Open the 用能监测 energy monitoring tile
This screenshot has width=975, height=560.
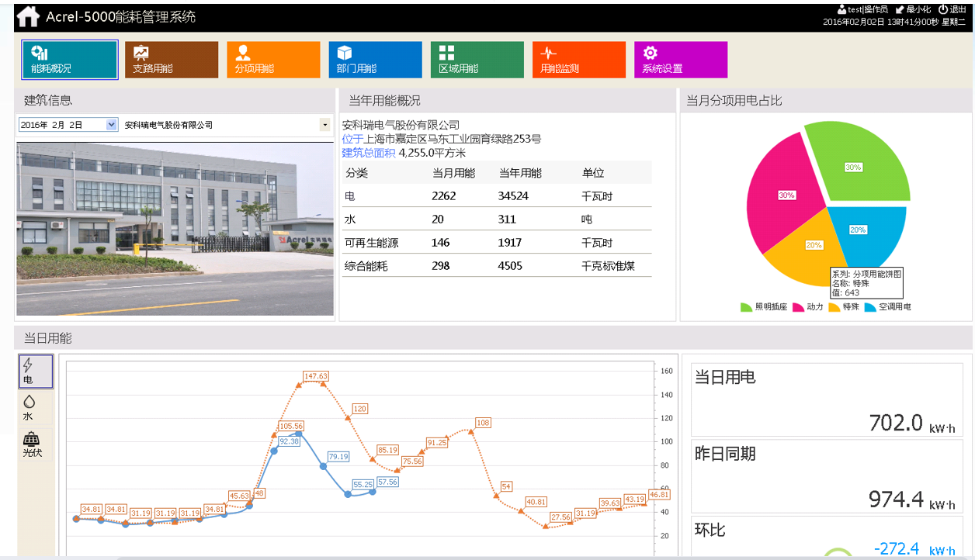point(578,60)
